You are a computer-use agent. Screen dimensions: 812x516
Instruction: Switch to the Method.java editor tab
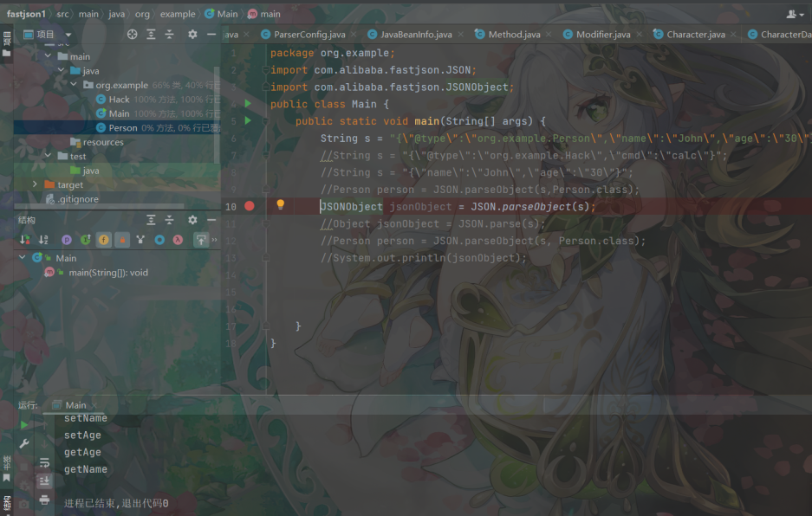click(514, 35)
